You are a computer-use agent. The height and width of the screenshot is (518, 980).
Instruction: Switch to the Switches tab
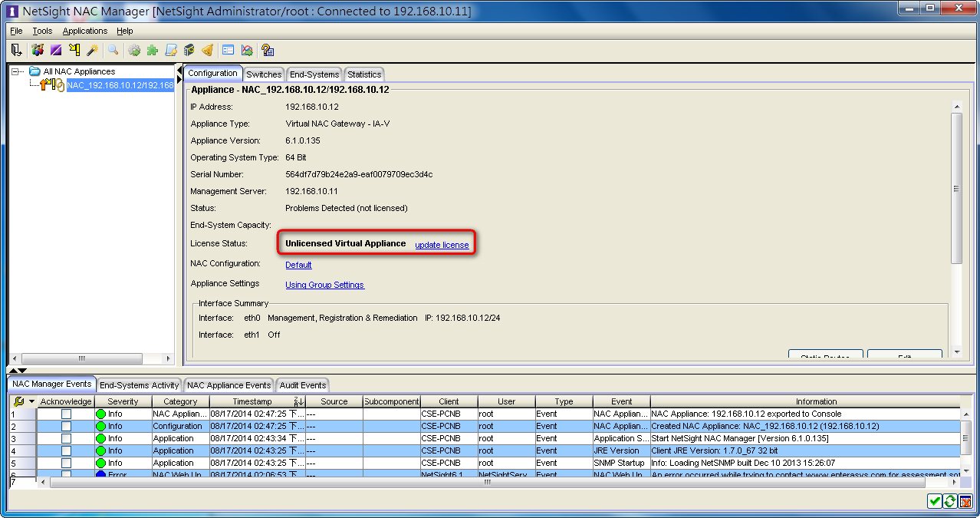[x=264, y=74]
